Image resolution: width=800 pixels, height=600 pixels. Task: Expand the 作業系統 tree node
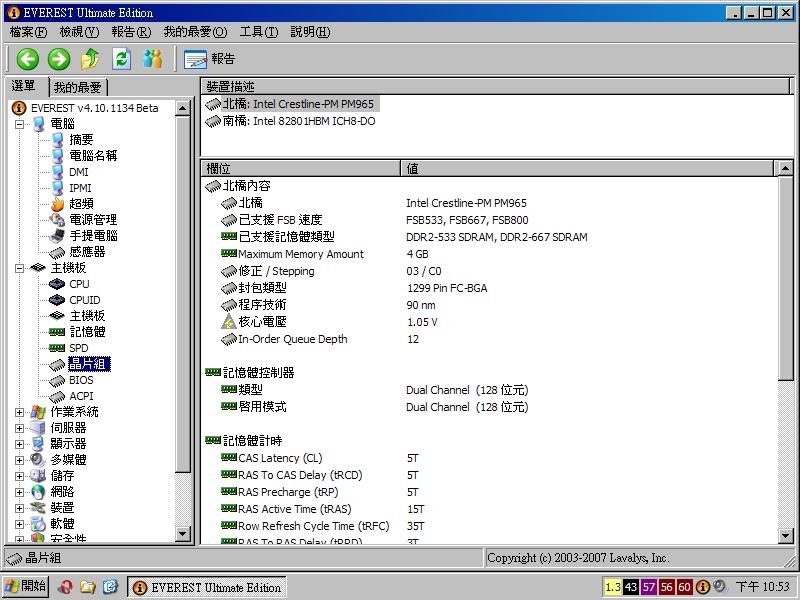point(19,412)
